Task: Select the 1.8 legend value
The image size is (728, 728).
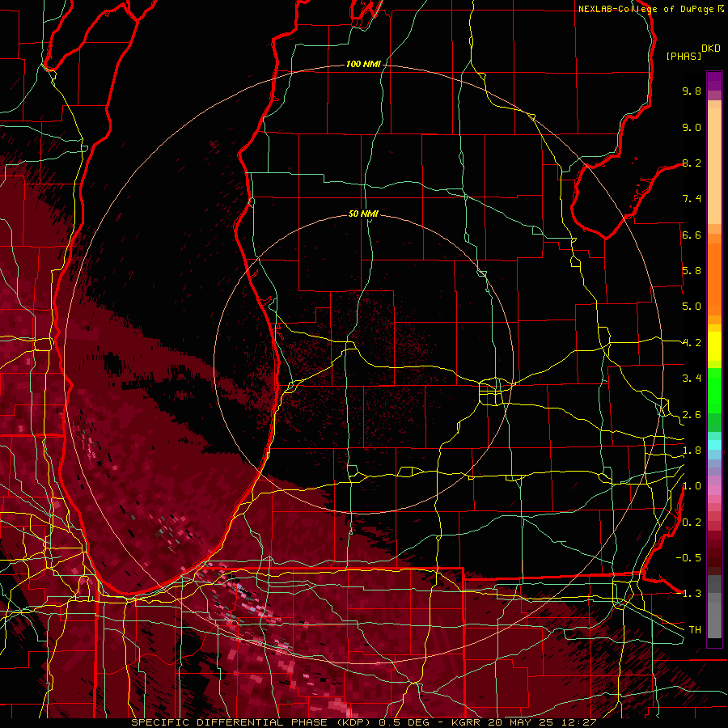Action: [692, 451]
